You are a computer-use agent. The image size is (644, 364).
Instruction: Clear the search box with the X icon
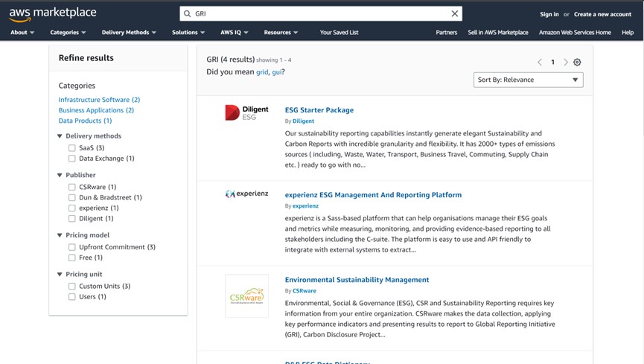tap(455, 13)
